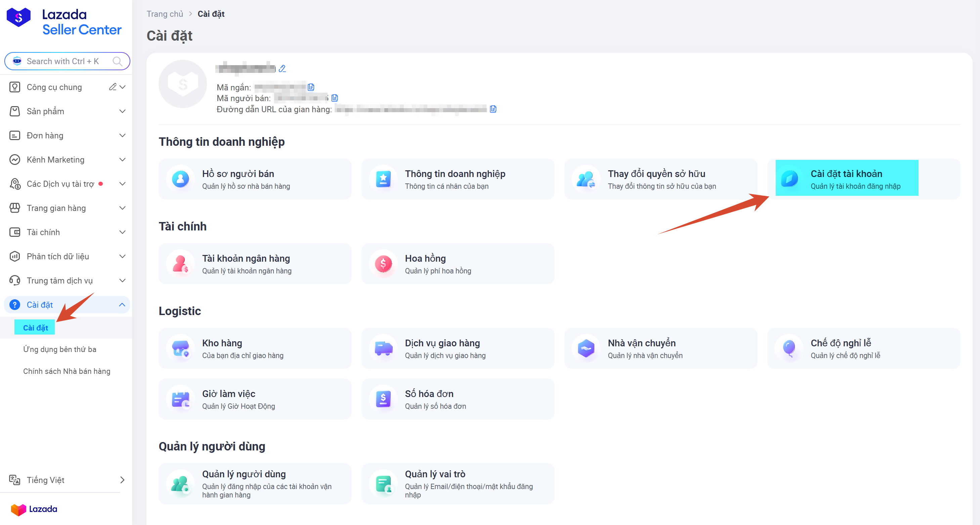This screenshot has height=525, width=980.
Task: Click the search magnifier icon
Action: click(x=118, y=61)
